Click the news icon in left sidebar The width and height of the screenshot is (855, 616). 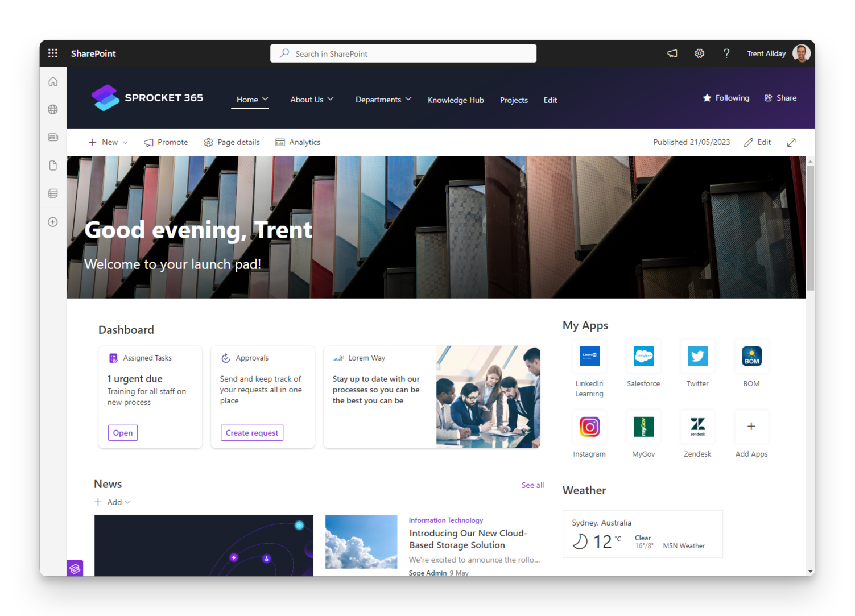tap(52, 137)
